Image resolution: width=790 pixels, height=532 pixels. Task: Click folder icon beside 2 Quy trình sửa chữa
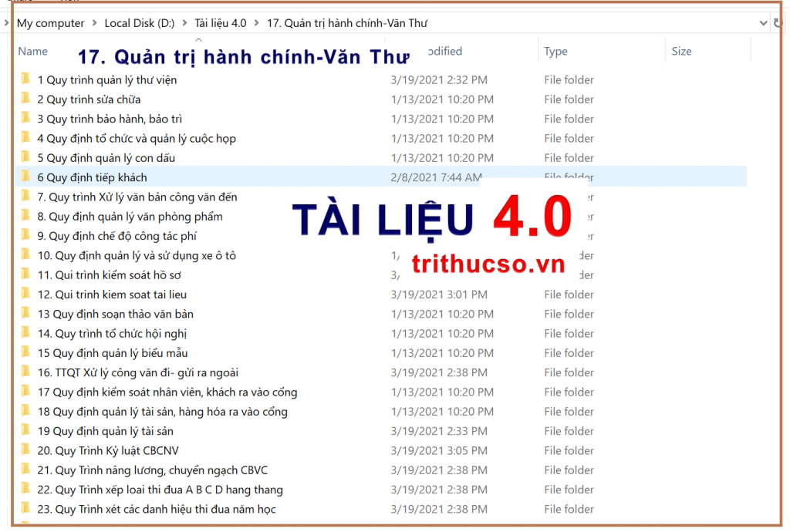[25, 99]
